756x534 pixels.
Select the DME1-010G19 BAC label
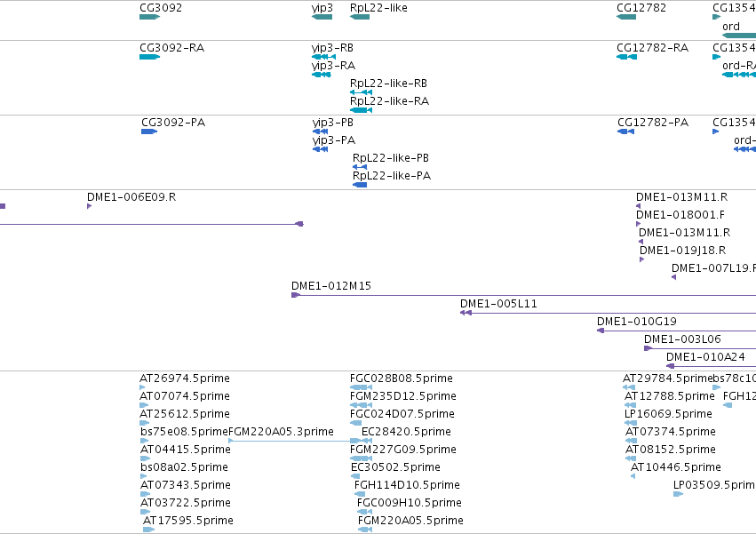(636, 322)
